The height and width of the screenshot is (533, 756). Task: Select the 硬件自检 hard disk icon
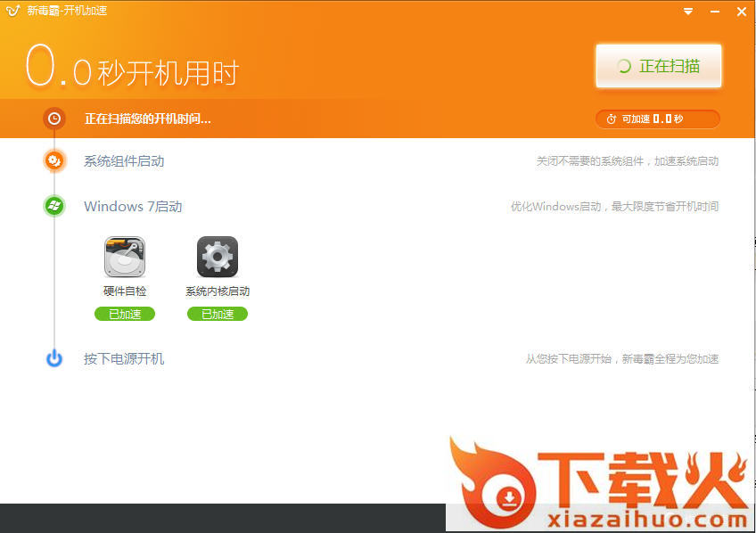tap(125, 257)
